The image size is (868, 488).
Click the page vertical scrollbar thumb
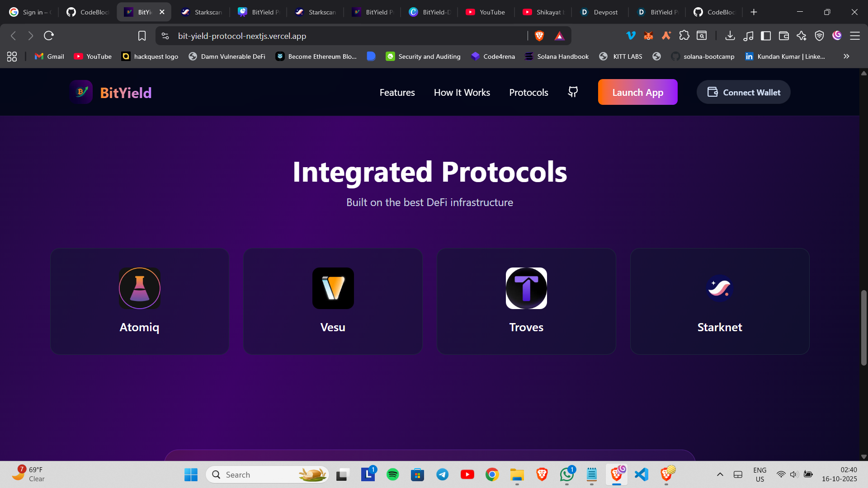863,328
